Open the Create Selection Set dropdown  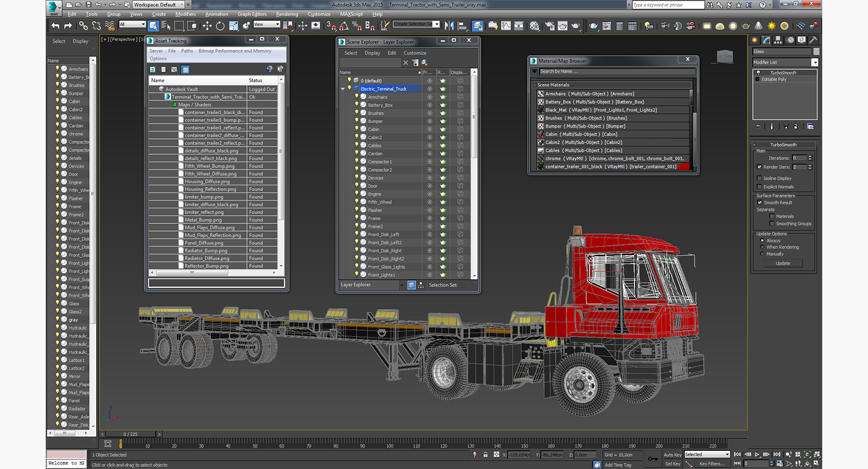(416, 24)
